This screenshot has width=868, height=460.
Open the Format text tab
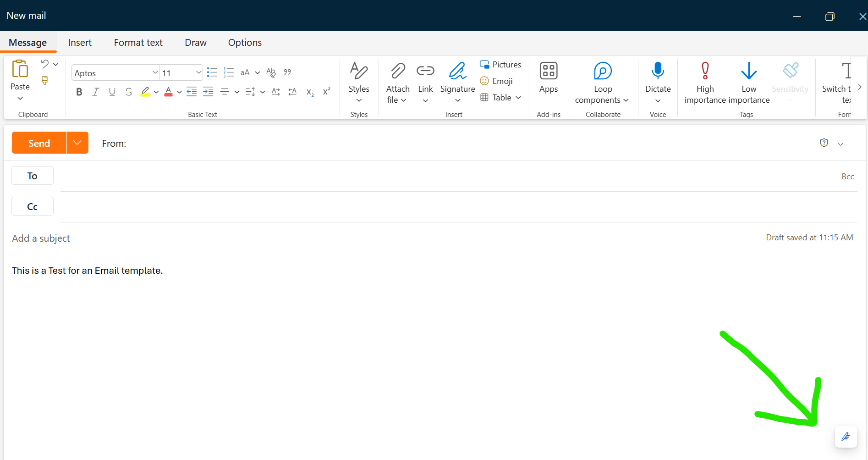pyautogui.click(x=138, y=43)
